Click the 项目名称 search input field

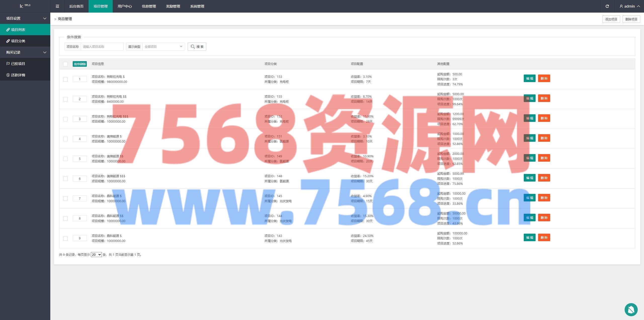102,47
